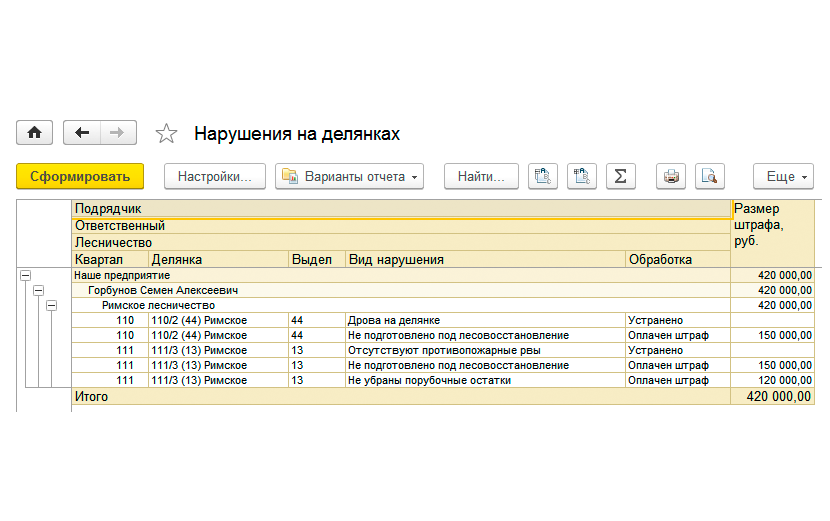Image resolution: width=830 pixels, height=521 pixels.
Task: Click the Сформировать button
Action: tap(80, 176)
